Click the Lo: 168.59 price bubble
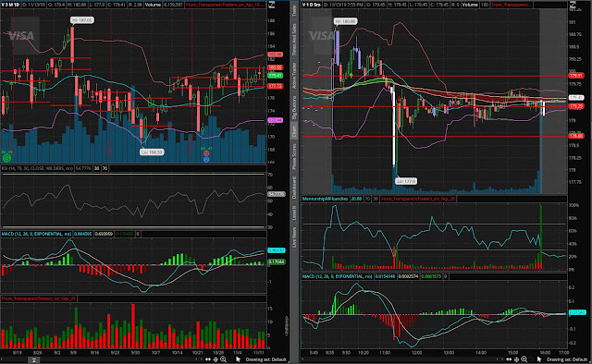Viewport: 592px width, 364px height. [x=152, y=152]
